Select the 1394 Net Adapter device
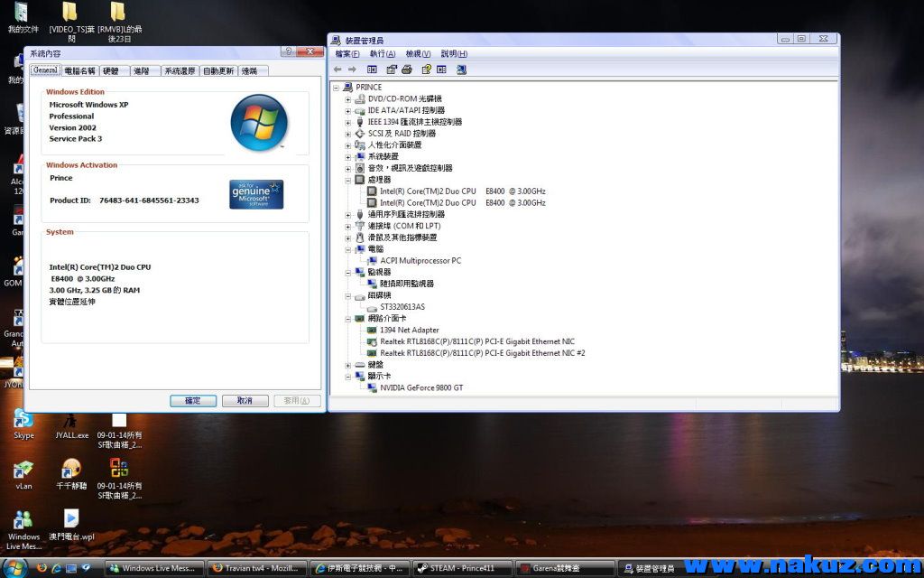Viewport: 924px width, 578px height. [x=410, y=331]
